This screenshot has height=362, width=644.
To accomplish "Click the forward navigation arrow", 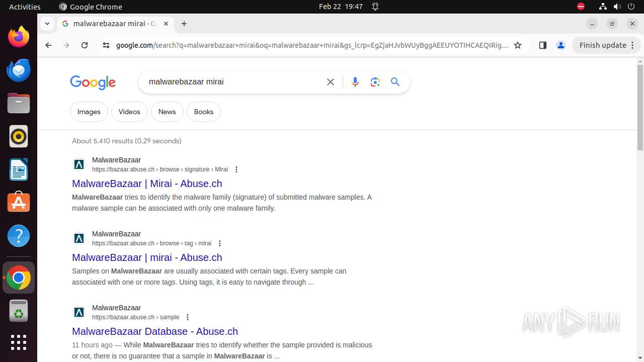I will point(66,45).
